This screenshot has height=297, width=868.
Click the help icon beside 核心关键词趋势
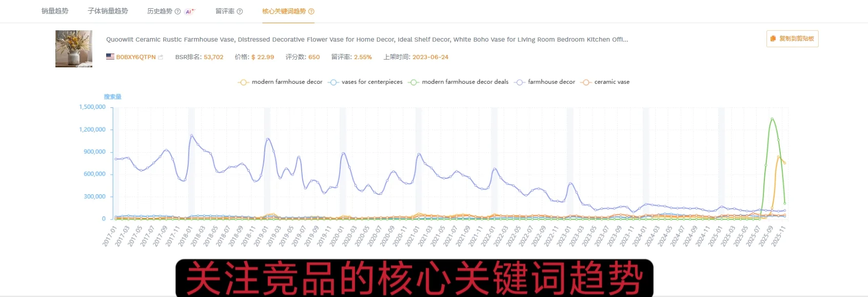click(x=311, y=11)
